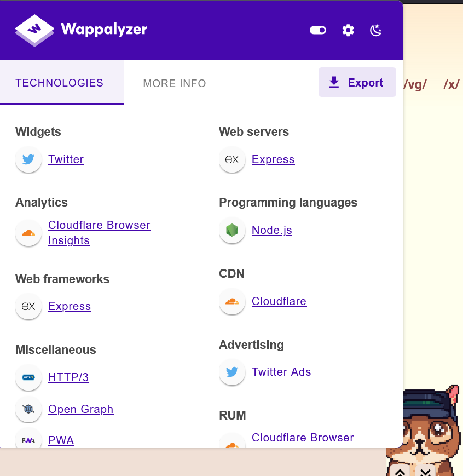Click the Cloudflare cloud icon under CDN
The width and height of the screenshot is (463, 476).
click(232, 301)
